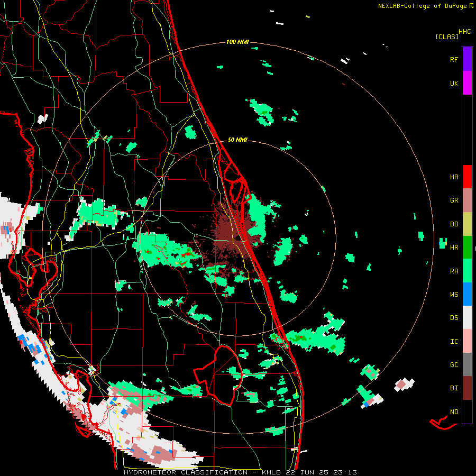The width and height of the screenshot is (476, 476).
Task: Click the RA light green legend swatch
Action: point(467,271)
